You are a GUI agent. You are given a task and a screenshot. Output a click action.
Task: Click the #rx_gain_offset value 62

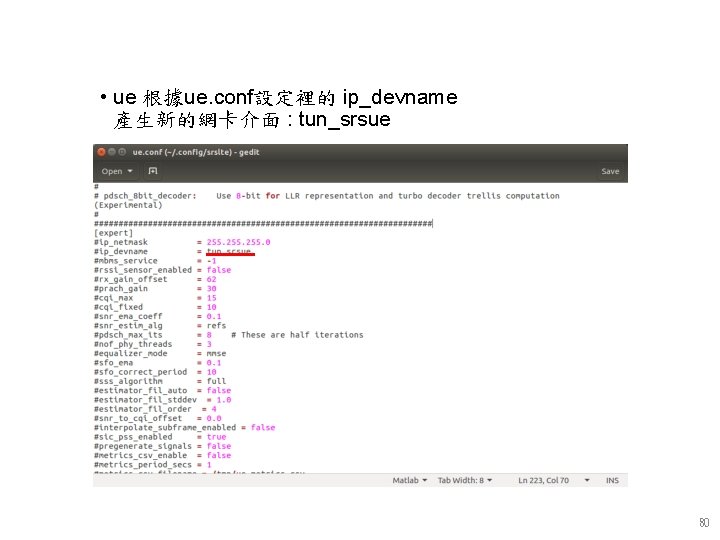(x=211, y=279)
